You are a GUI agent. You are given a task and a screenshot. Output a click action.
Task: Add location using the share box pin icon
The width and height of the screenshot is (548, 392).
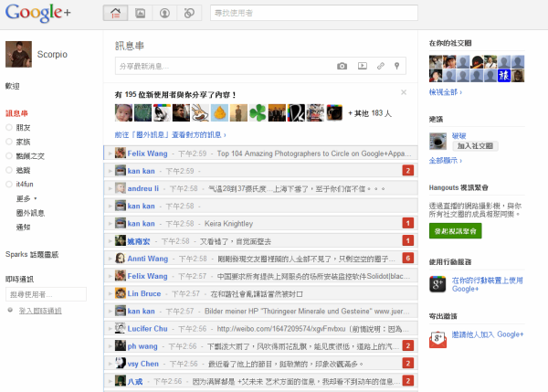pyautogui.click(x=396, y=66)
